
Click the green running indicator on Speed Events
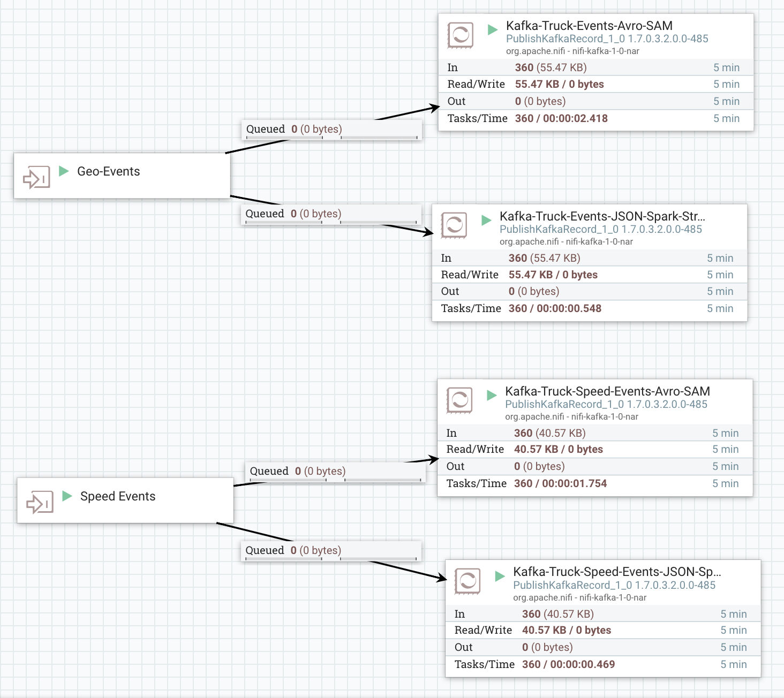[x=67, y=496]
